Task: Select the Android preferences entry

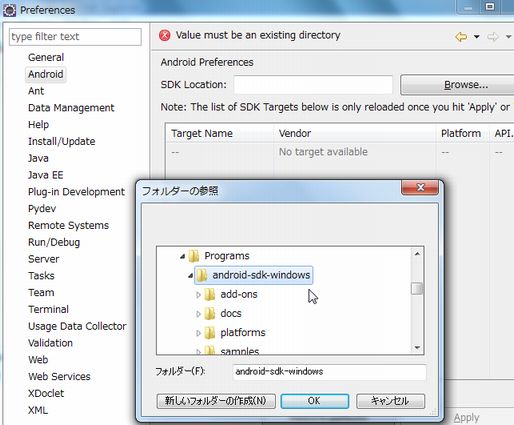Action: tap(46, 74)
